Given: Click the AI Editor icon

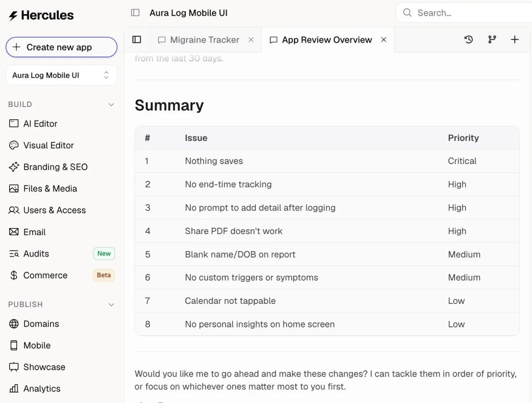Looking at the screenshot, I should coord(14,123).
